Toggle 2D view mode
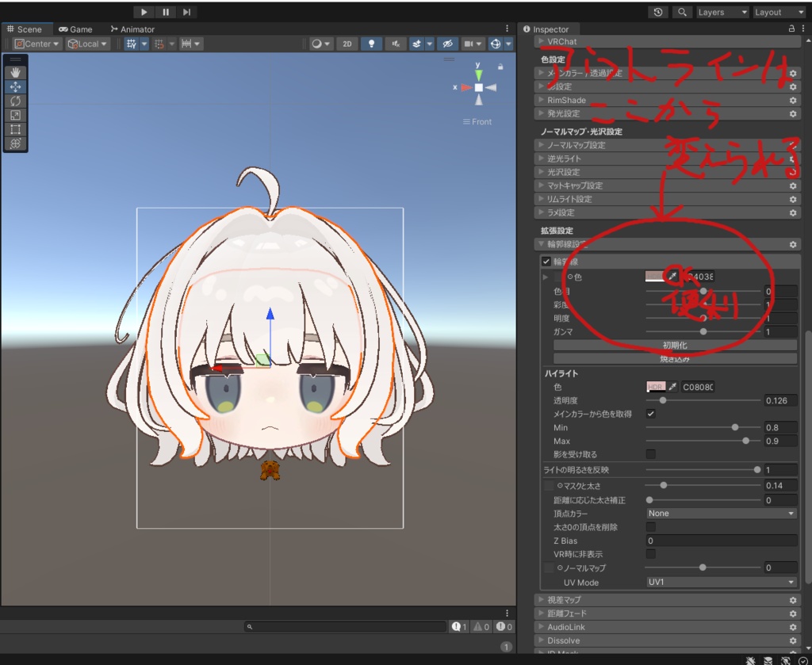812x665 pixels. pos(347,44)
